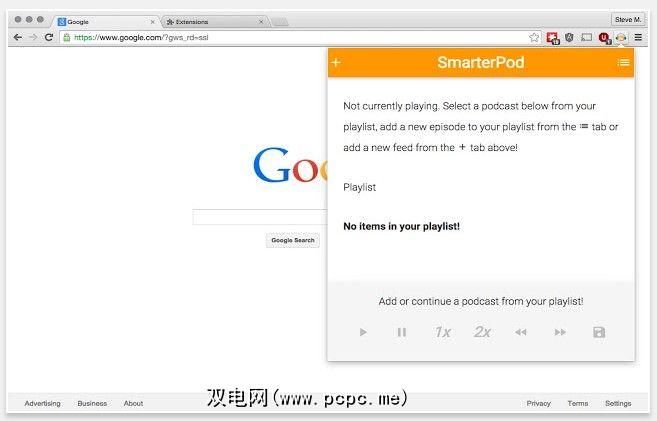
Task: Close the Extensions tab
Action: pos(261,22)
